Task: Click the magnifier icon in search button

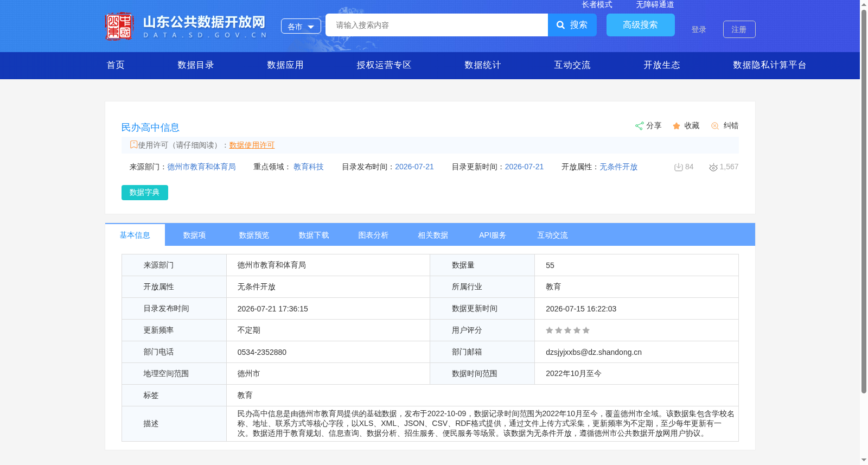Action: pos(561,25)
